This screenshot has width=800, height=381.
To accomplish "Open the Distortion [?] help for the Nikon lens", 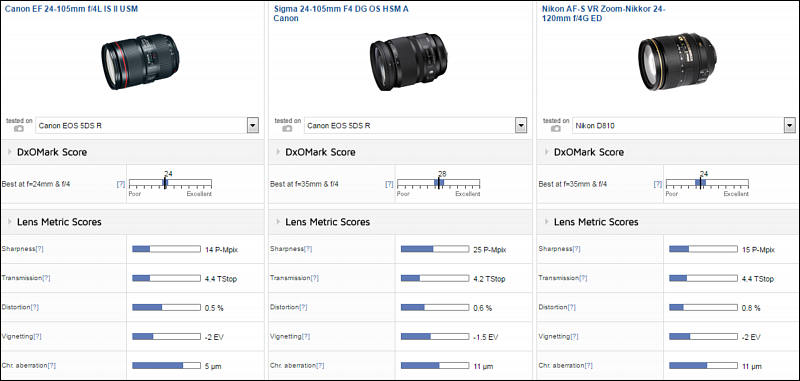I will click(x=572, y=307).
